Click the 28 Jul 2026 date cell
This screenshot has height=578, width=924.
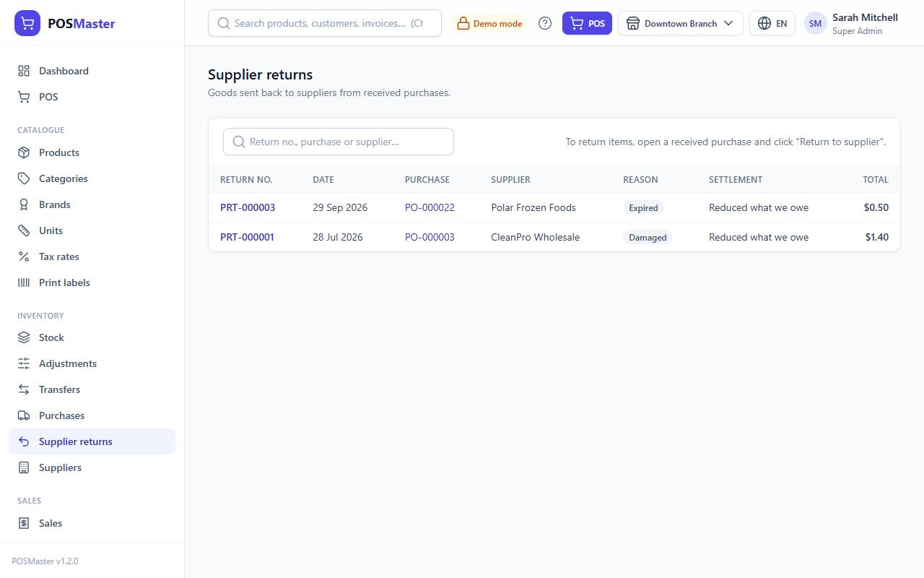click(338, 237)
